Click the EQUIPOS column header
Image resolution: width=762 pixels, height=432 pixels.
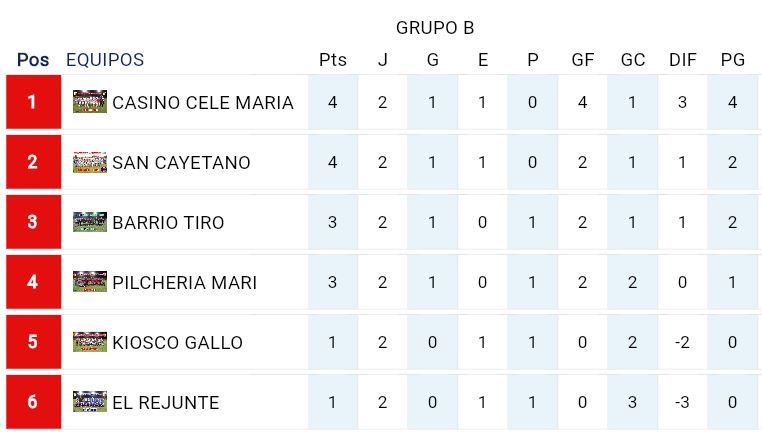[105, 60]
